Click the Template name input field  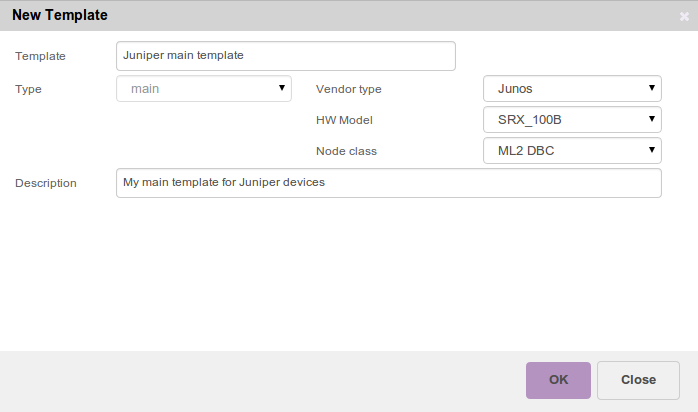coord(285,56)
